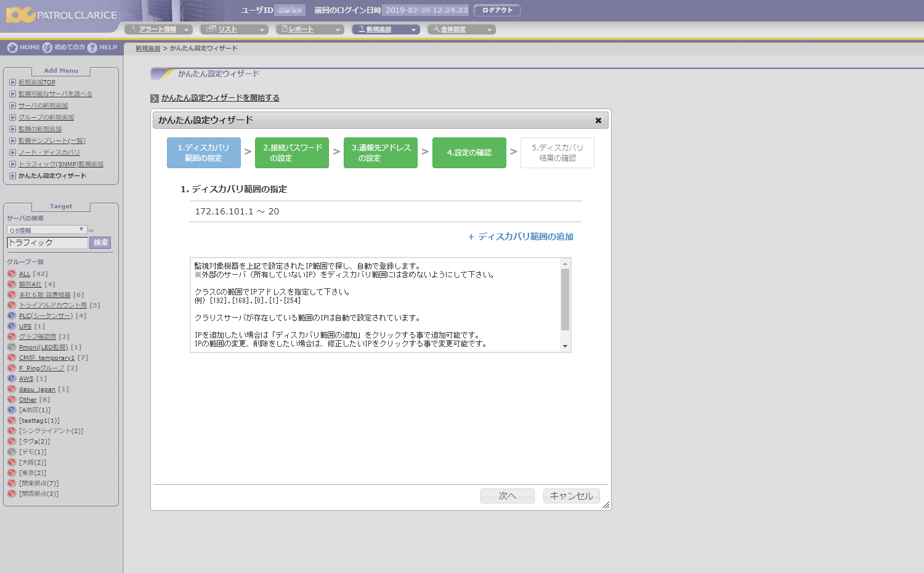Click the red status ball beside グラフ確認用
The image size is (924, 573).
(12, 336)
